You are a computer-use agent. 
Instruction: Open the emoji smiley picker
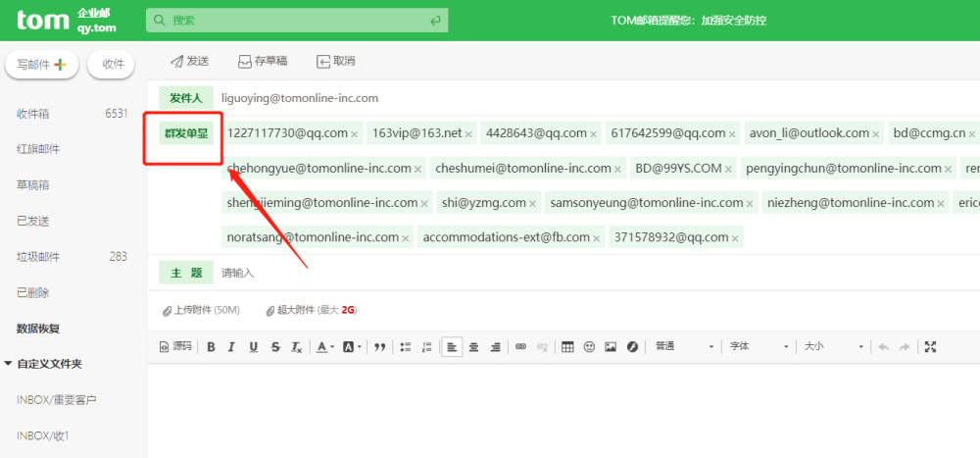pos(589,346)
